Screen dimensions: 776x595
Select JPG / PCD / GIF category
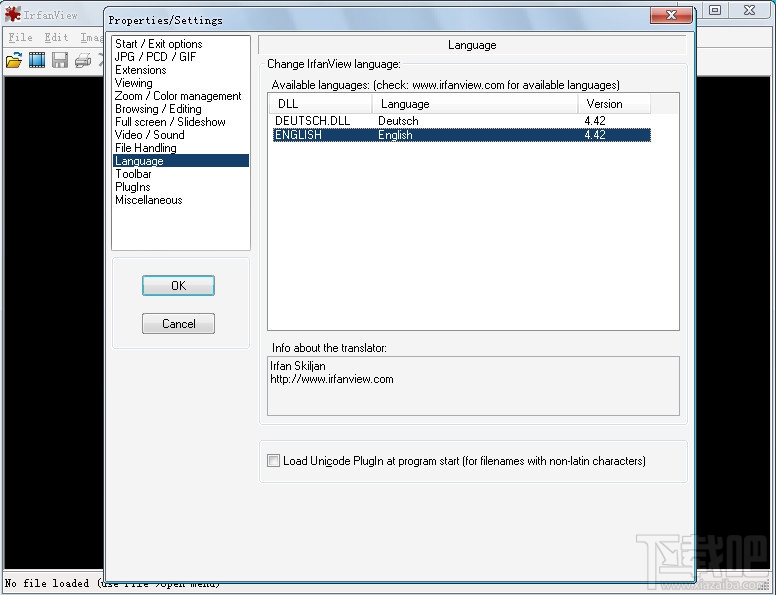pos(155,57)
